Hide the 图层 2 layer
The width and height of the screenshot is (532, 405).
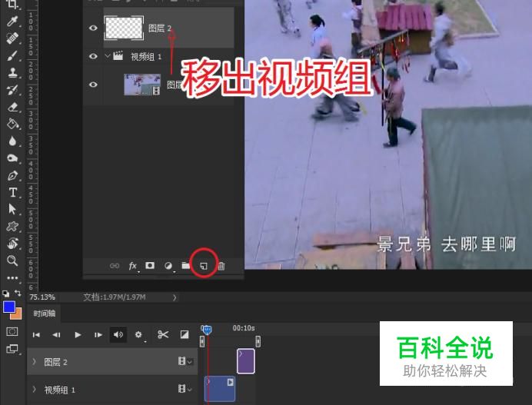click(x=93, y=28)
